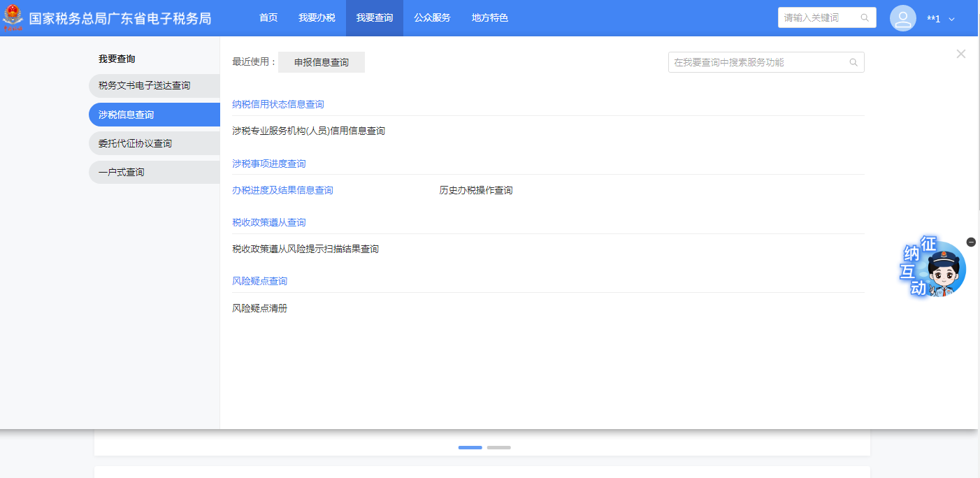The width and height of the screenshot is (980, 478).
Task: Close the query panel with X icon
Action: (x=960, y=54)
